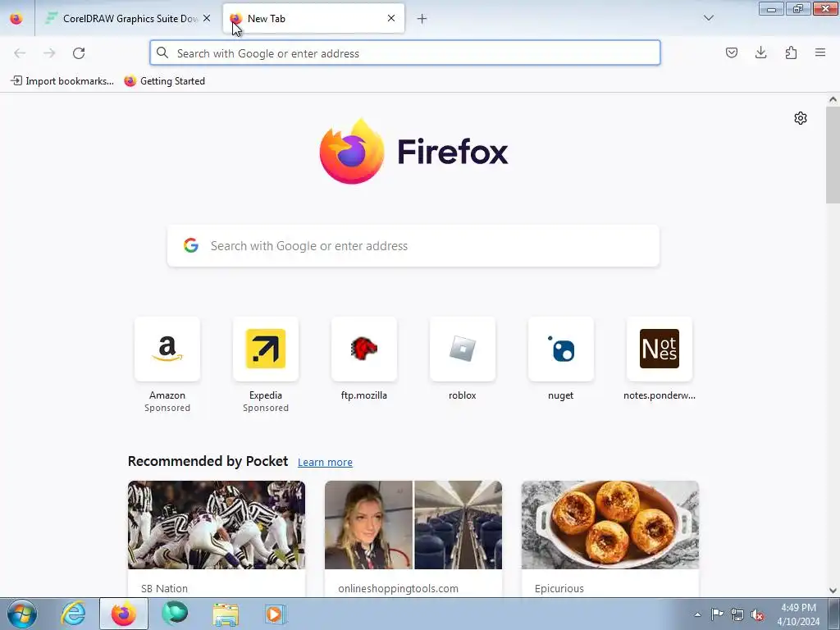
Task: Open the Downloads panel
Action: pyautogui.click(x=760, y=52)
